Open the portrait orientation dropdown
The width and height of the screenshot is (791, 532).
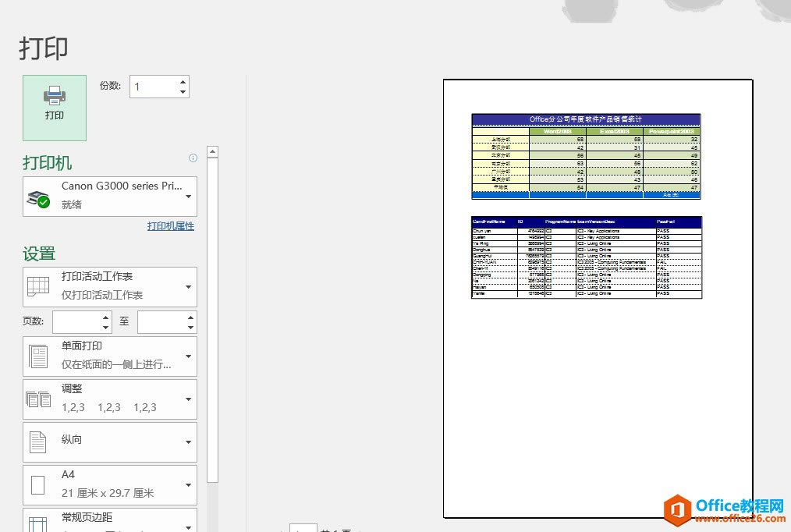tap(110, 442)
